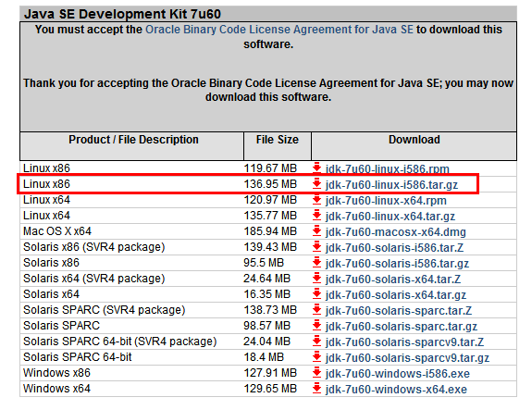Download jdk-7u60-solaris-x64.tar.Z link
Screen dimensions: 532x410
393,279
